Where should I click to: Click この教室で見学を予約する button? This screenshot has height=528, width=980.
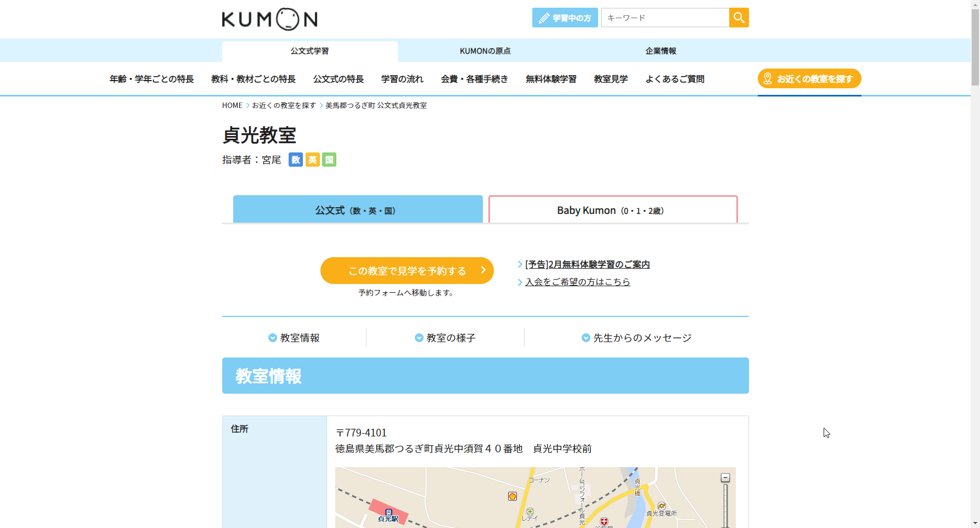tap(407, 270)
